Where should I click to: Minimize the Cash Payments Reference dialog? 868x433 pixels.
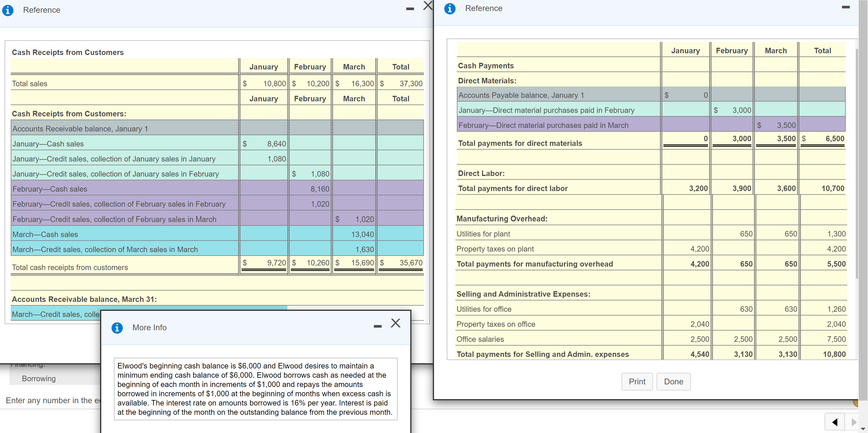[x=845, y=7]
